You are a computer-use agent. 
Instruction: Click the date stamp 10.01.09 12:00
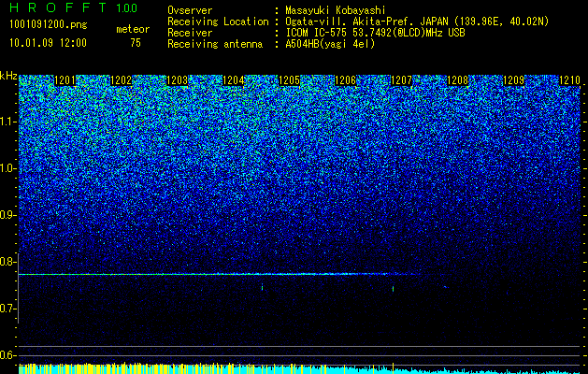48,43
